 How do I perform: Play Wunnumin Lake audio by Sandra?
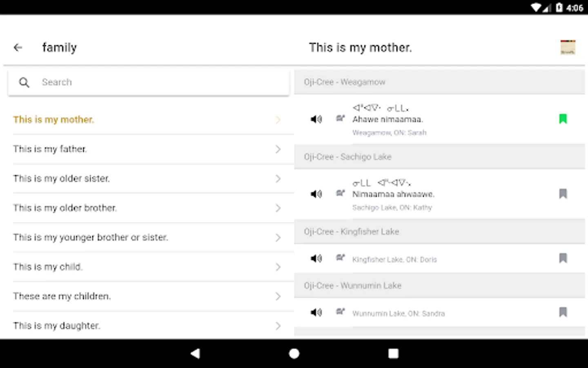(316, 312)
